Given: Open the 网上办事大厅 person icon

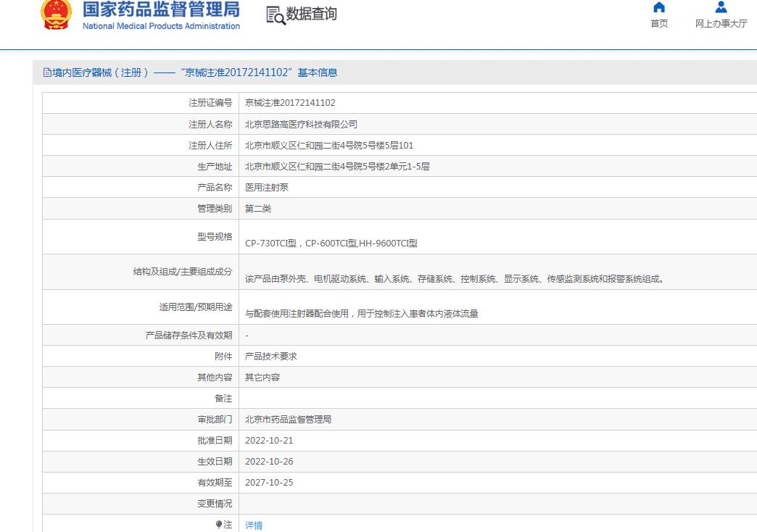Looking at the screenshot, I should click(x=721, y=7).
